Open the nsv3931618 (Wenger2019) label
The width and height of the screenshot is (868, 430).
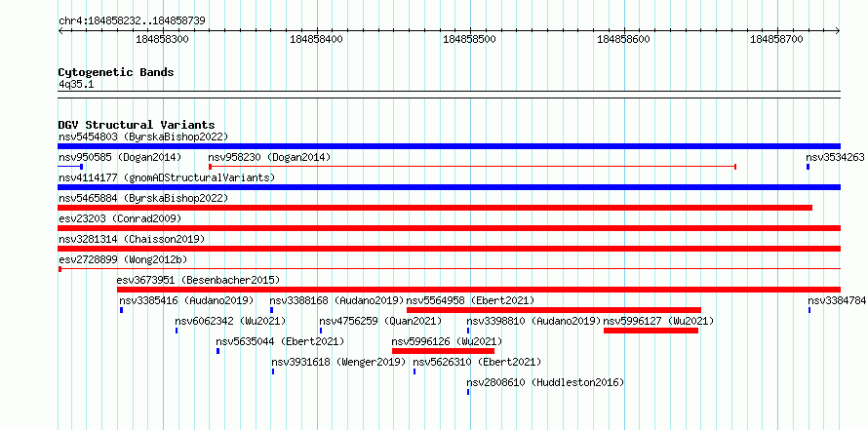click(338, 362)
